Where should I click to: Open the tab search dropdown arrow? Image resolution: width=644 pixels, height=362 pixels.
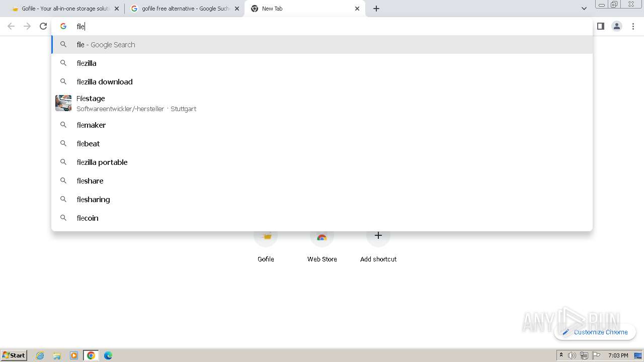point(584,9)
